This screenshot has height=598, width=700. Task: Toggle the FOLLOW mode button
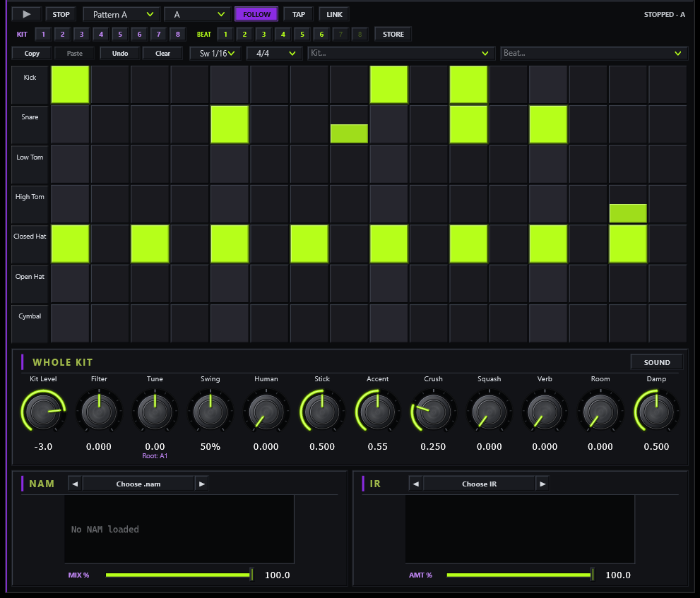[256, 14]
